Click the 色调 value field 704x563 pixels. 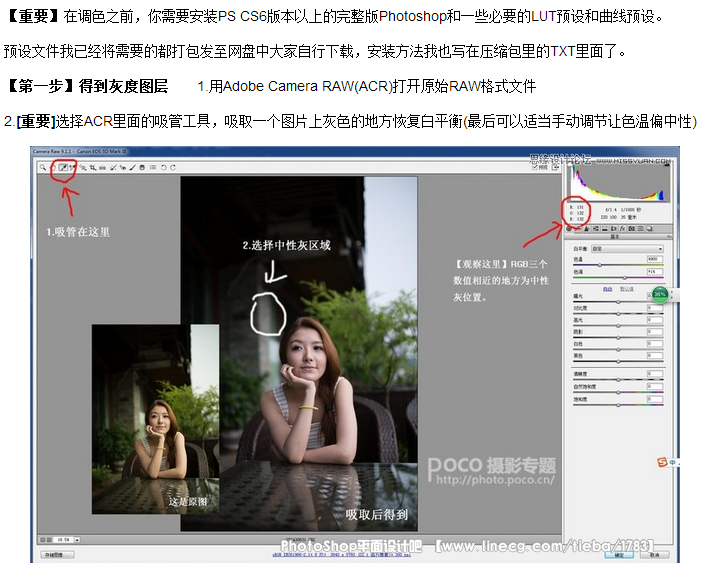click(x=655, y=272)
